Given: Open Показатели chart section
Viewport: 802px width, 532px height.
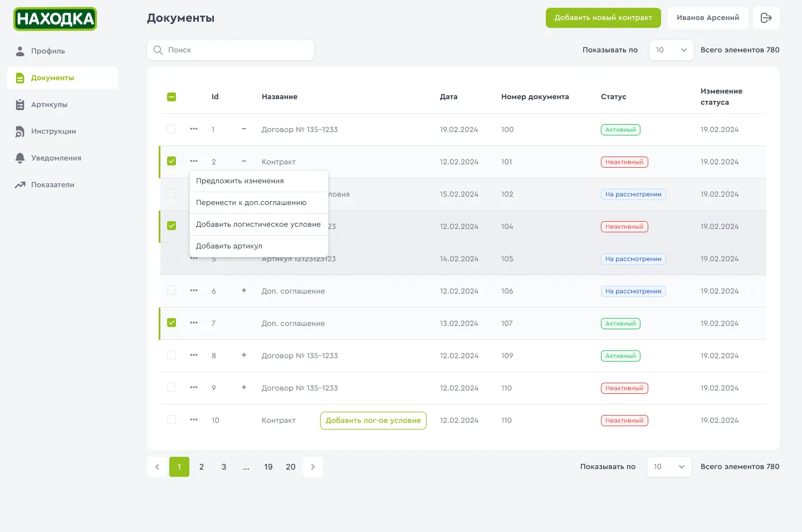Looking at the screenshot, I should pyautogui.click(x=62, y=185).
